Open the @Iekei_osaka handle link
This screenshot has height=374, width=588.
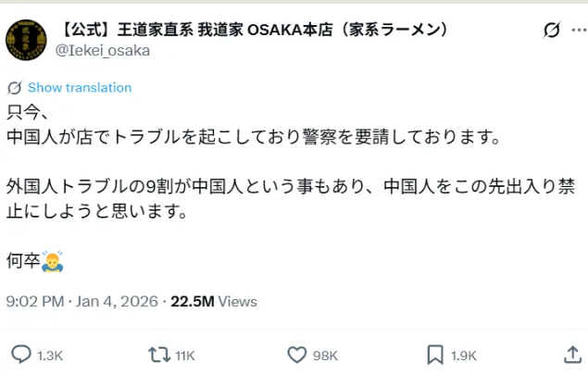pyautogui.click(x=103, y=50)
